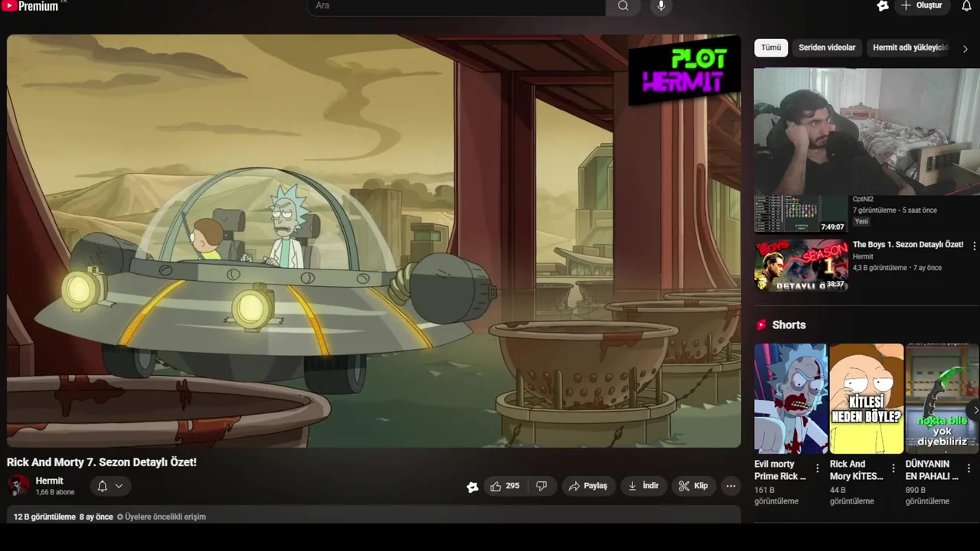Screen dimensions: 980x551
Task: Open options menu for The Boys video
Action: coord(974,246)
